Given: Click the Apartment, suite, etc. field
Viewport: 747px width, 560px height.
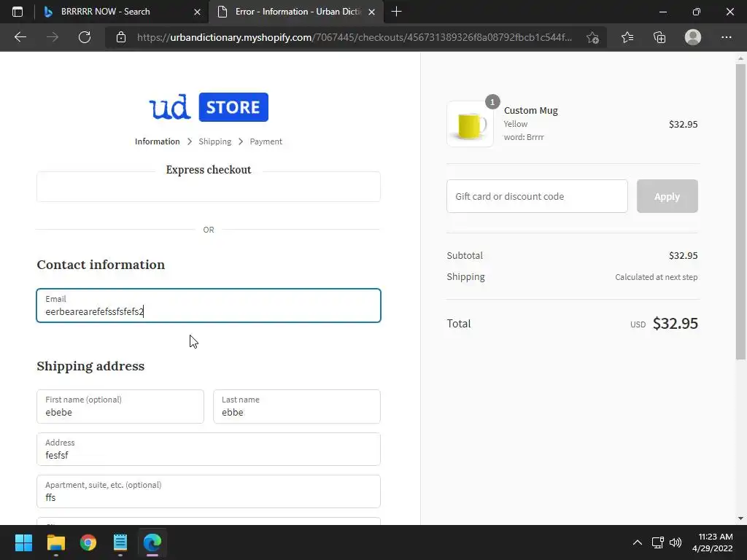Looking at the screenshot, I should [209, 491].
